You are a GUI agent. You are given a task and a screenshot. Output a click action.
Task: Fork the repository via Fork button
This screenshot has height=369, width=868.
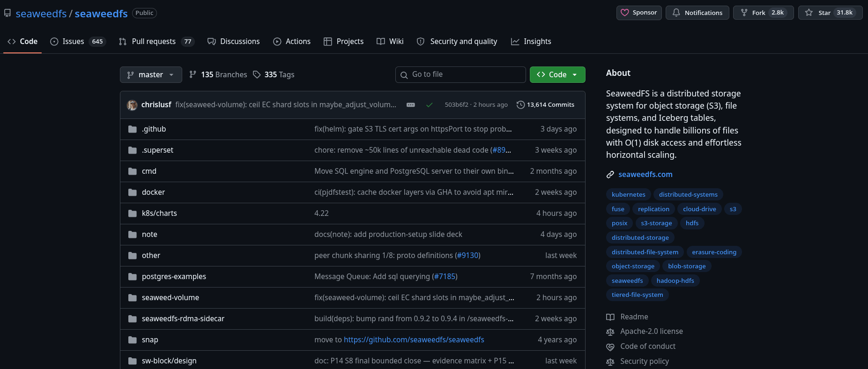[x=764, y=13]
